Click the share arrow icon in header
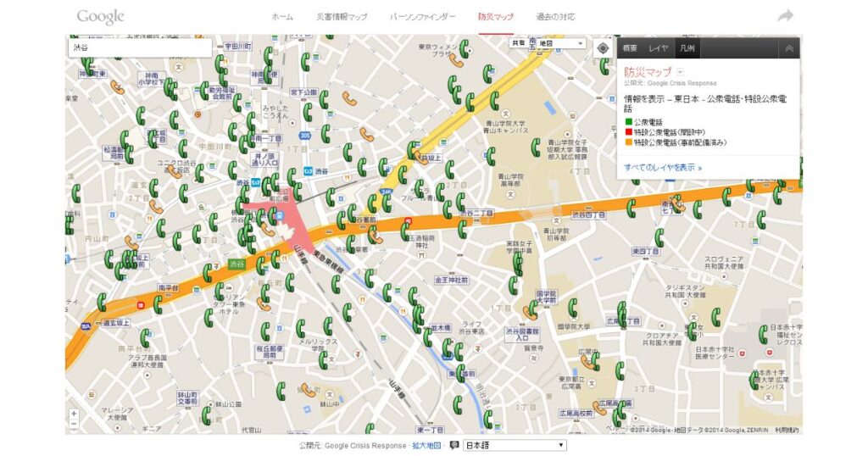The image size is (868, 456). pyautogui.click(x=785, y=16)
